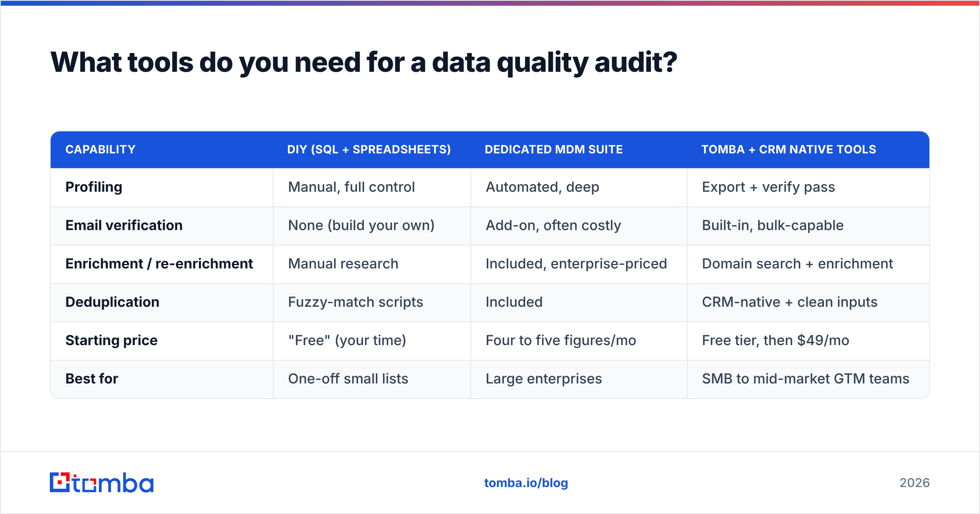
Task: Click the 'Profiling' row label
Action: coord(94,187)
